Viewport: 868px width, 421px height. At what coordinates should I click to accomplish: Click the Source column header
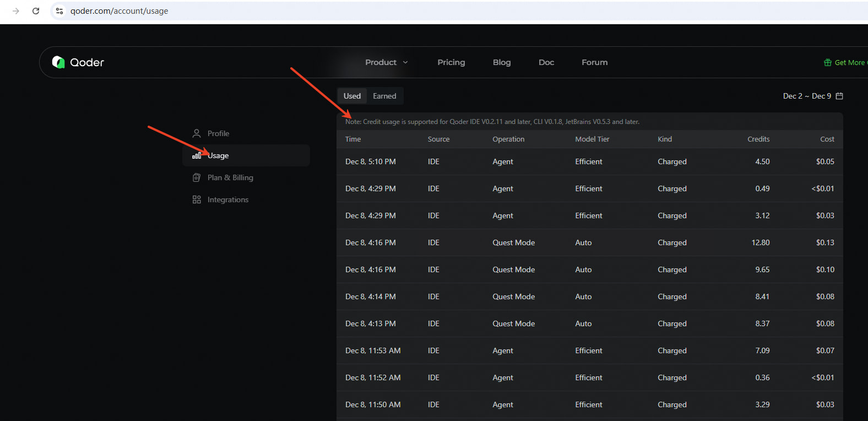[439, 139]
